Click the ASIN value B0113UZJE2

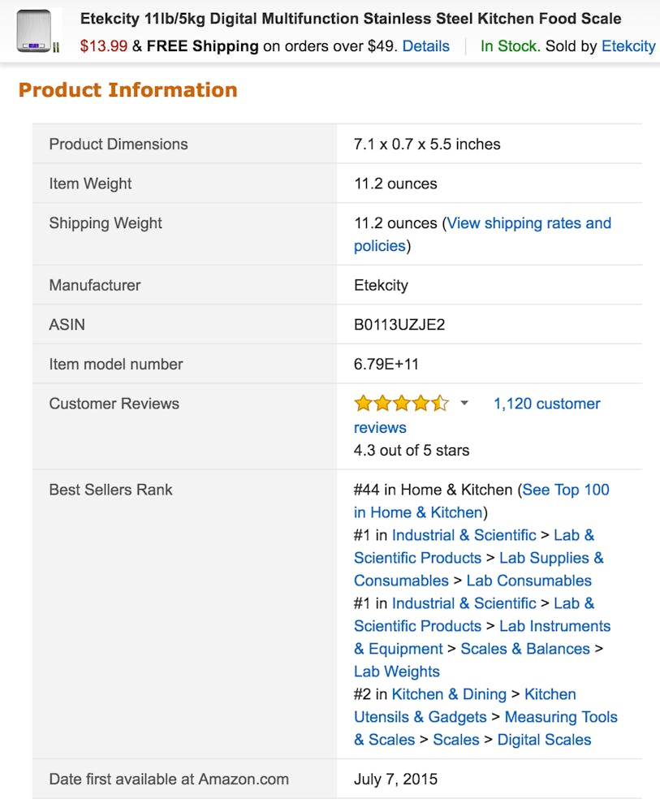(x=399, y=325)
